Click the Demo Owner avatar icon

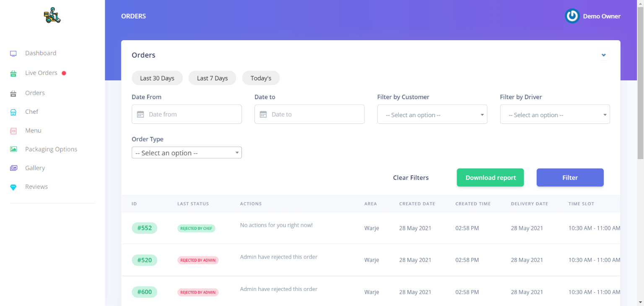pyautogui.click(x=572, y=16)
